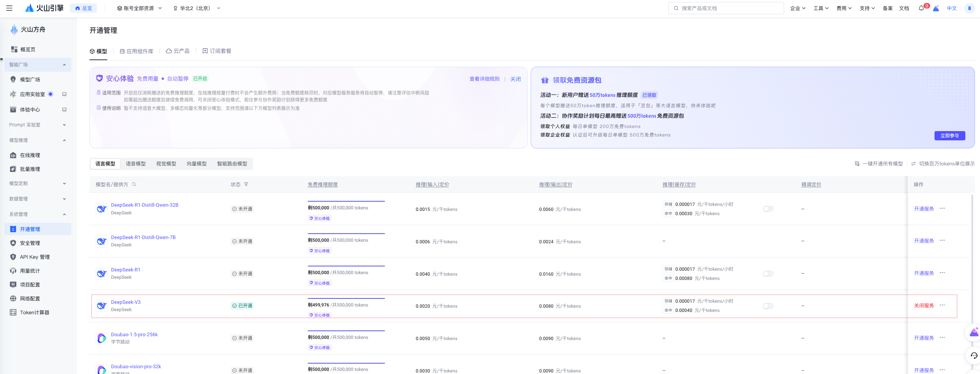980x374 pixels.
Task: Open more options for DeepSeek-V3 row
Action: 942,305
